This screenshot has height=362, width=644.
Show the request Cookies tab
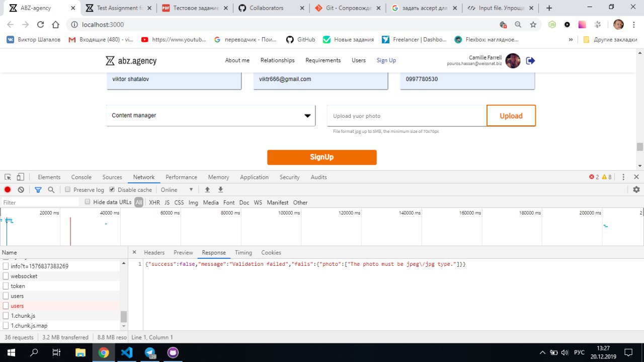point(271,252)
